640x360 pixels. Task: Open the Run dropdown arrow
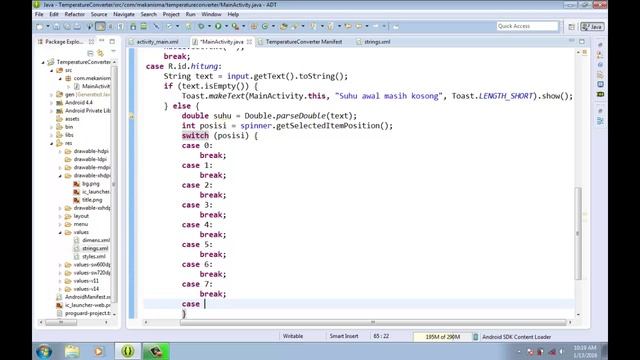226,27
